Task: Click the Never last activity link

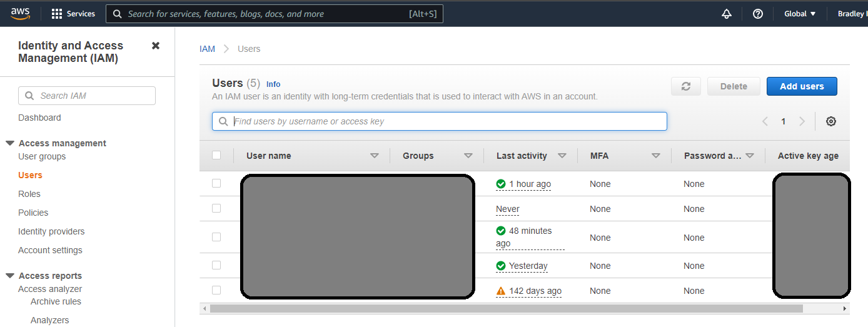Action: tap(508, 209)
